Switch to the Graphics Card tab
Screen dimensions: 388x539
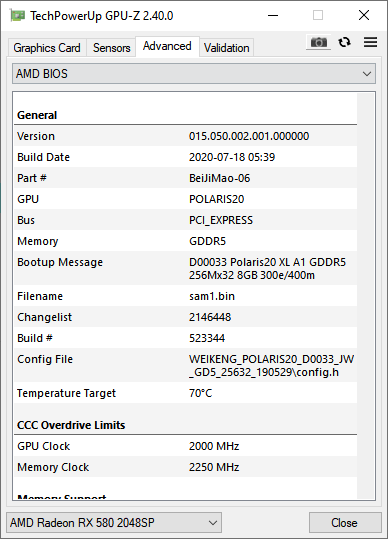pos(47,48)
